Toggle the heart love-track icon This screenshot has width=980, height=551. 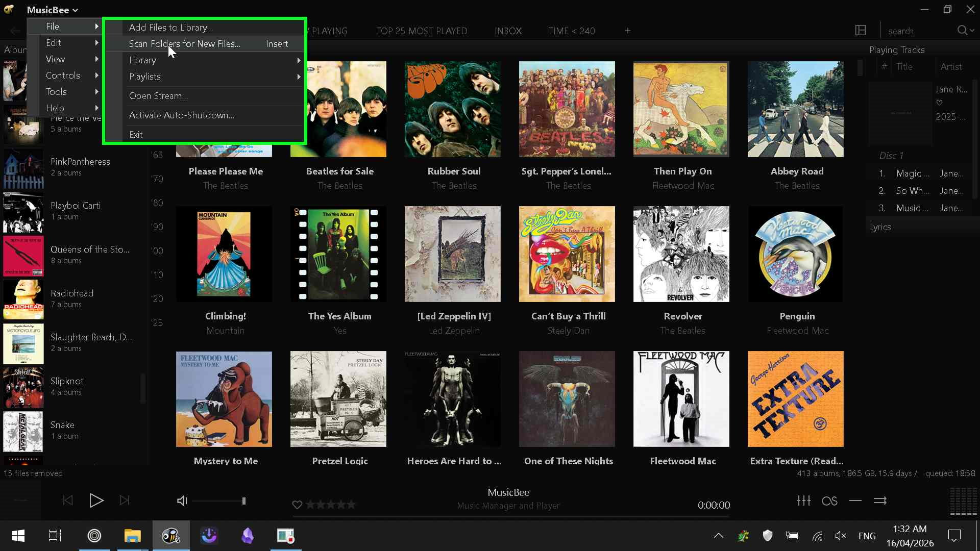coord(297,505)
